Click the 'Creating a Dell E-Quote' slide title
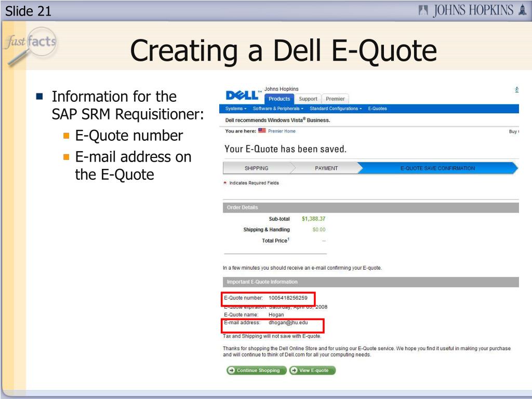This screenshot has height=399, width=532. click(x=283, y=50)
